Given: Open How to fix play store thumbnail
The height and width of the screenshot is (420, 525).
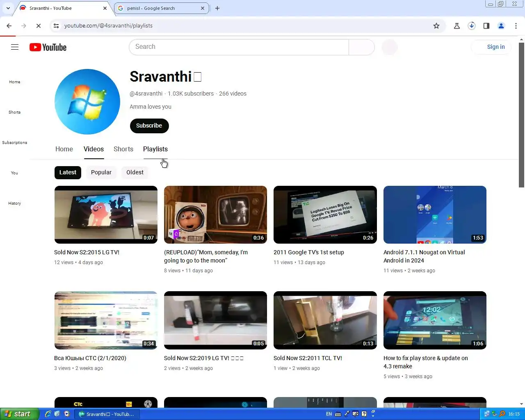Looking at the screenshot, I should point(435,320).
